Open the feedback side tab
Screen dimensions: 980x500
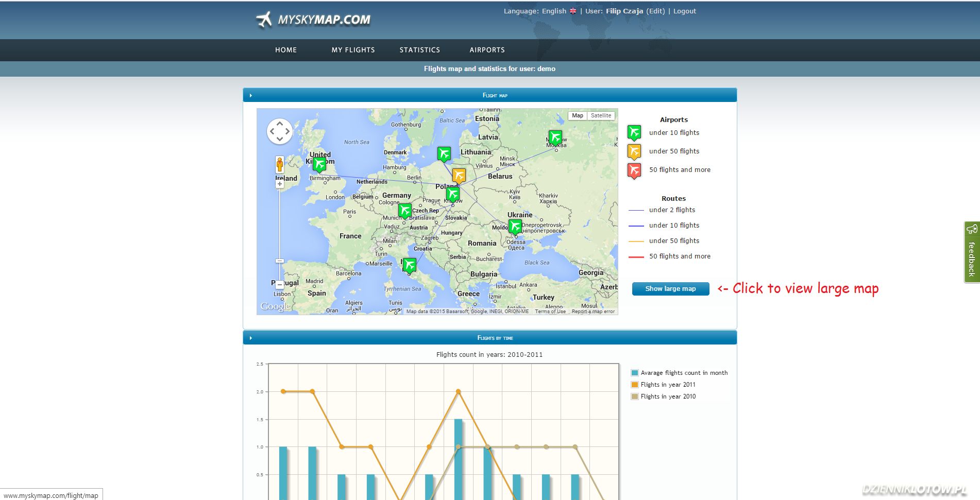click(x=972, y=252)
